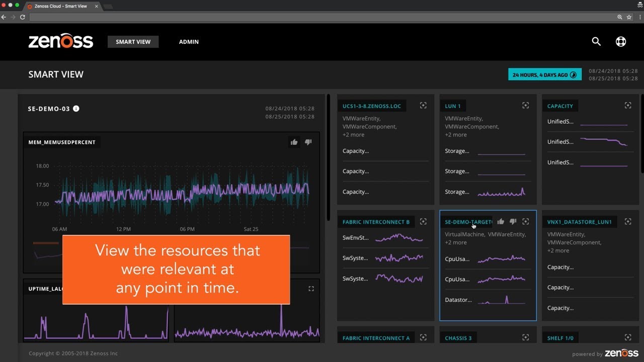644x362 pixels.
Task: Open the help lifebuoy icon
Action: tap(621, 42)
